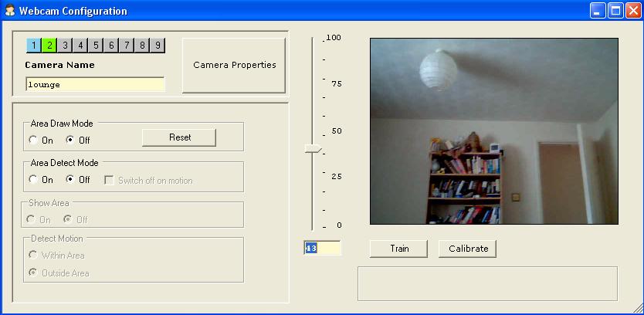Viewport: 644px width, 315px height.
Task: Click the sensitivity slider thumb
Action: (x=313, y=149)
